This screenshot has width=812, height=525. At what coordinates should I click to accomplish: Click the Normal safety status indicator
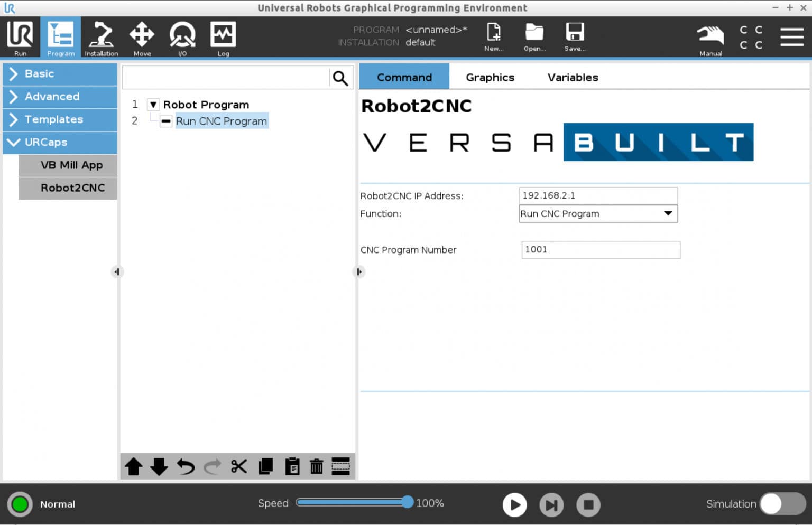click(20, 504)
